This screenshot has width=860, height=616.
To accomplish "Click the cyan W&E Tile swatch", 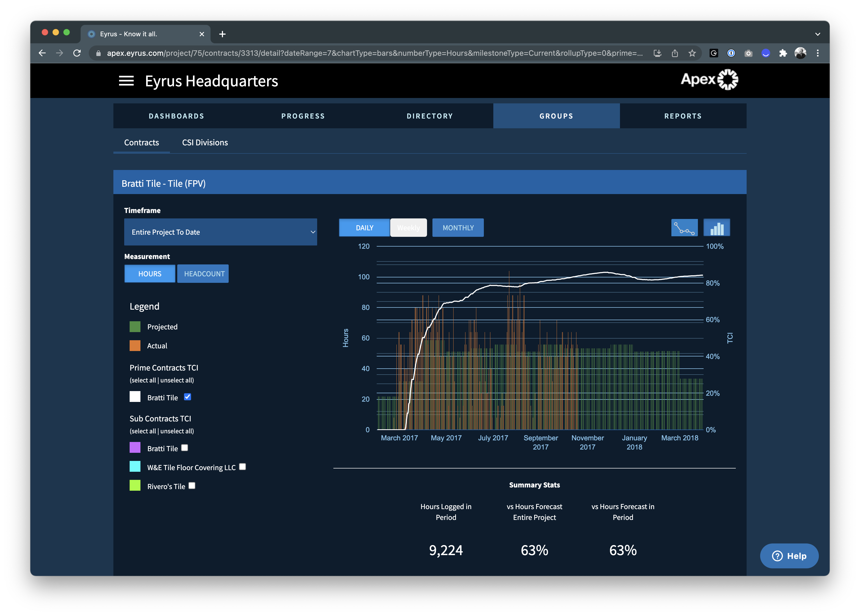I will pyautogui.click(x=135, y=467).
